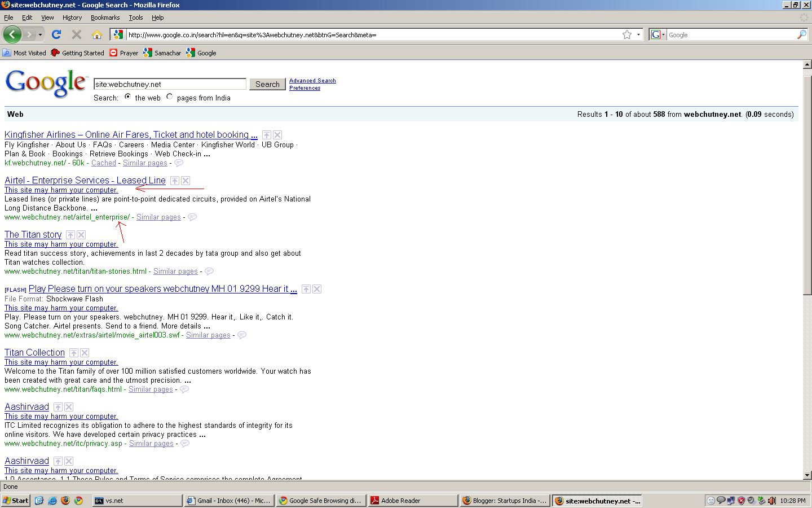
Task: Click the Stop loading X icon
Action: tap(77, 34)
